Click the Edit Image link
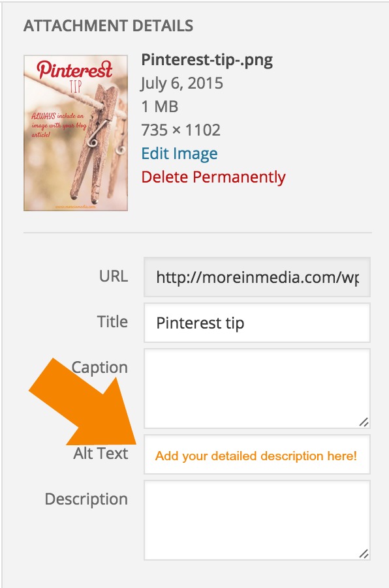The image size is (389, 588). pyautogui.click(x=179, y=154)
